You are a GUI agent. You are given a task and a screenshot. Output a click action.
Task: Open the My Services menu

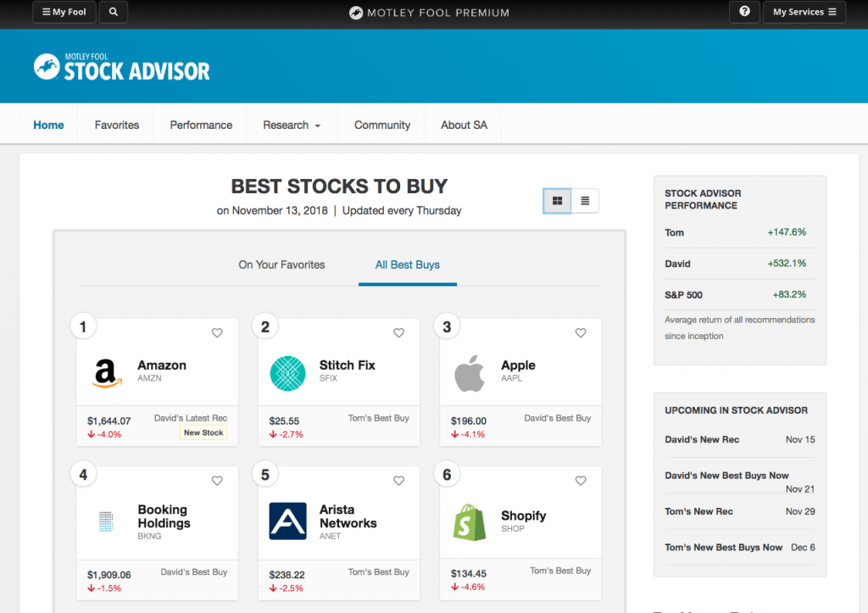[804, 12]
